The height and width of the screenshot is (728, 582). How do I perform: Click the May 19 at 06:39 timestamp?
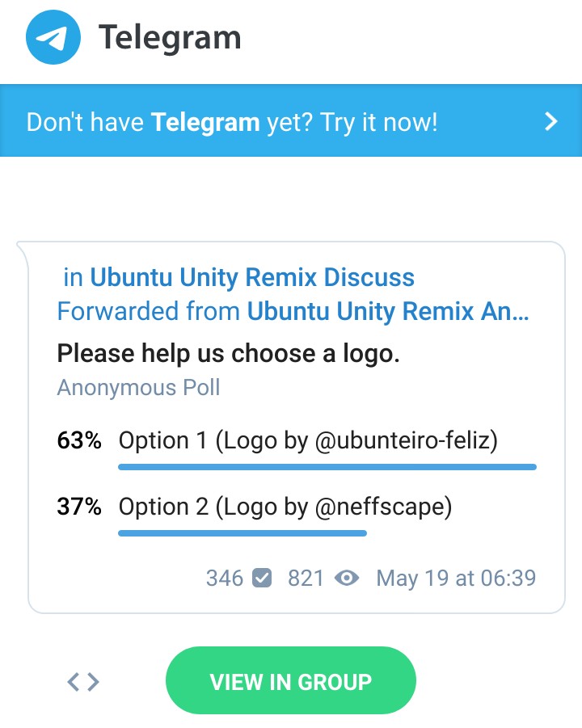point(456,578)
